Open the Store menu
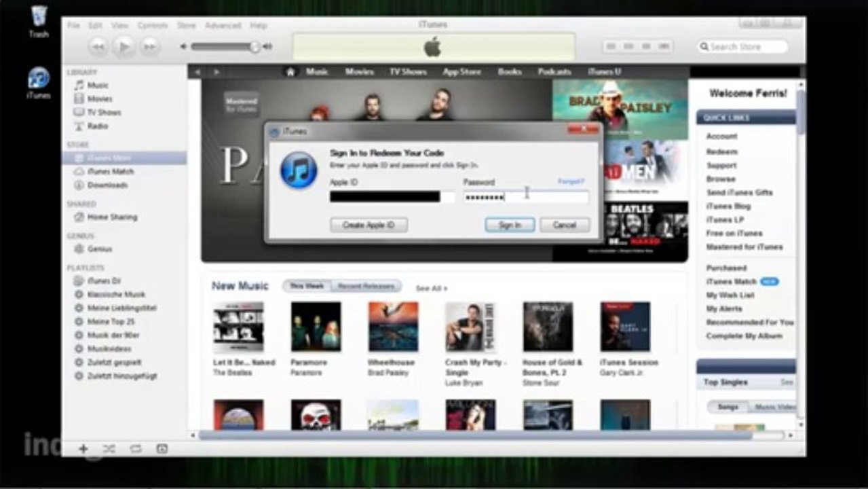 pyautogui.click(x=187, y=25)
